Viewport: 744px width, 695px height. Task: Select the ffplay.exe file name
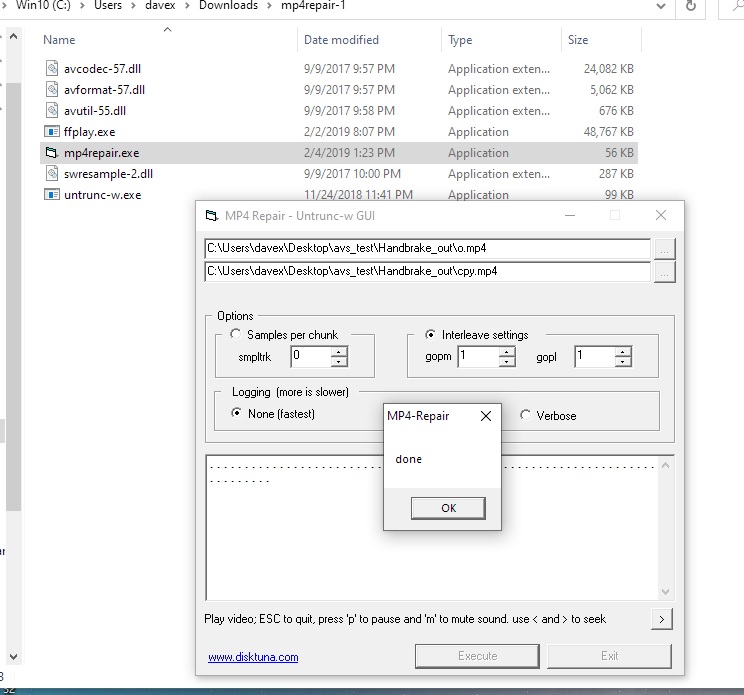90,132
